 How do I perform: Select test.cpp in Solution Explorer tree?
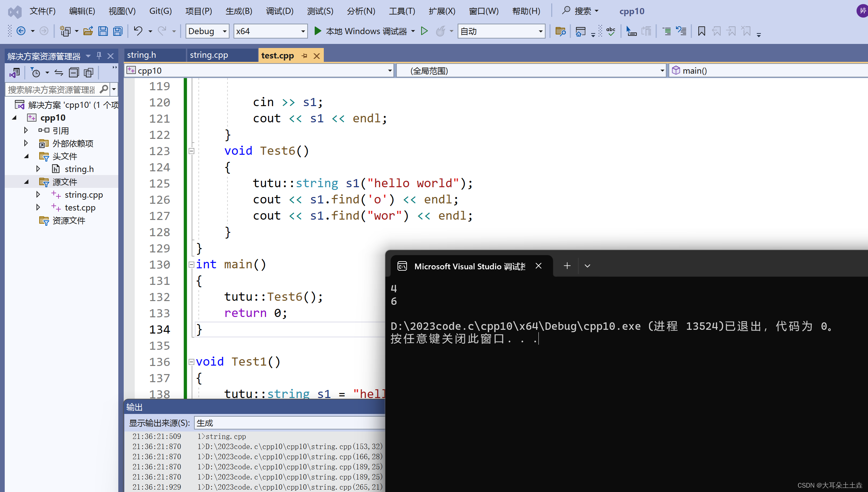pyautogui.click(x=80, y=207)
